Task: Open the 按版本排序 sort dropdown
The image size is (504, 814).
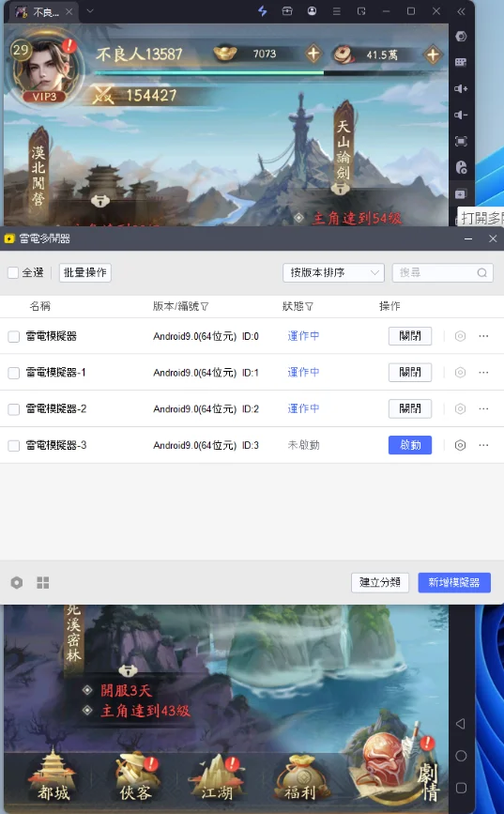Action: 334,272
